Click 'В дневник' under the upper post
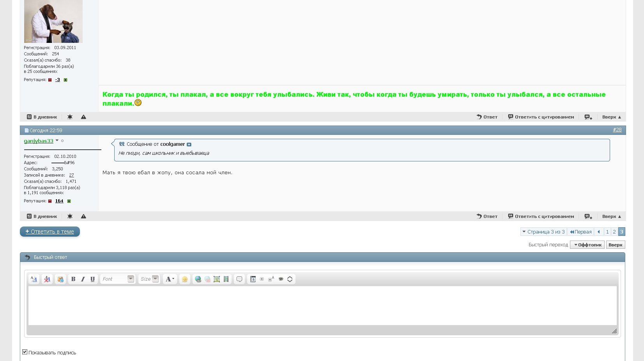644x361 pixels. (42, 117)
